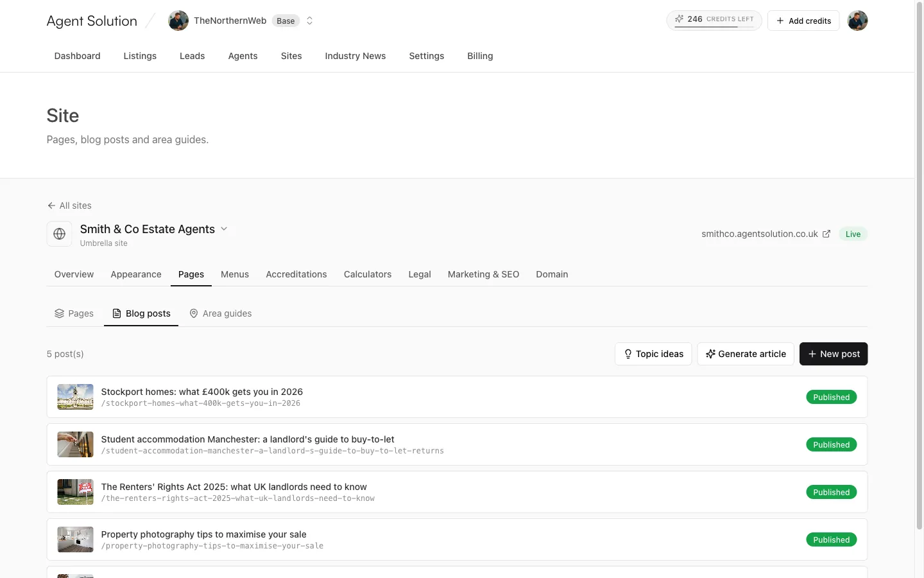Open the Dashboard nav item
Screen dimensions: 924x578
coord(78,56)
